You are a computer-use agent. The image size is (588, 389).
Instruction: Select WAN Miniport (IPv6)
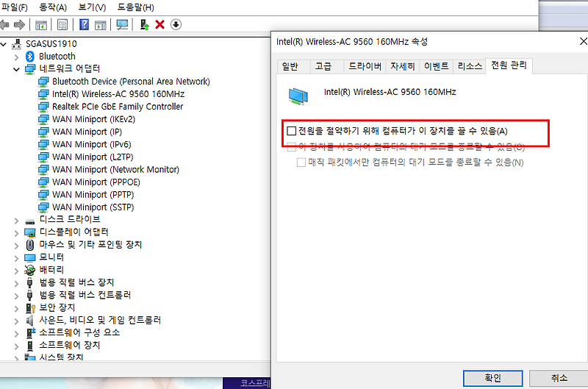tap(91, 144)
